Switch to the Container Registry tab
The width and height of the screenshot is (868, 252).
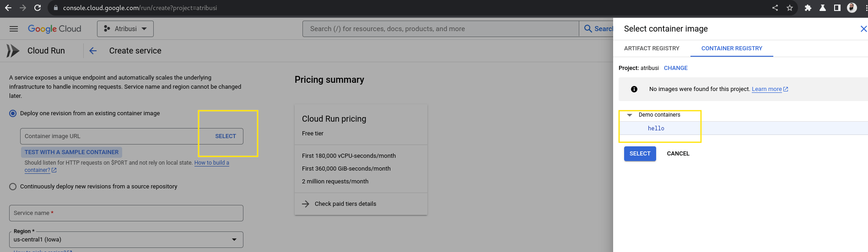[732, 48]
